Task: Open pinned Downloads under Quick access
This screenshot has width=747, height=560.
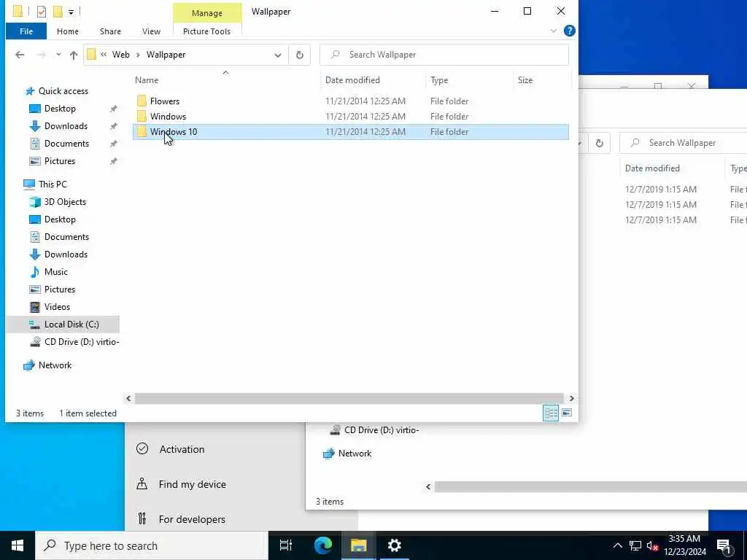Action: pyautogui.click(x=66, y=126)
